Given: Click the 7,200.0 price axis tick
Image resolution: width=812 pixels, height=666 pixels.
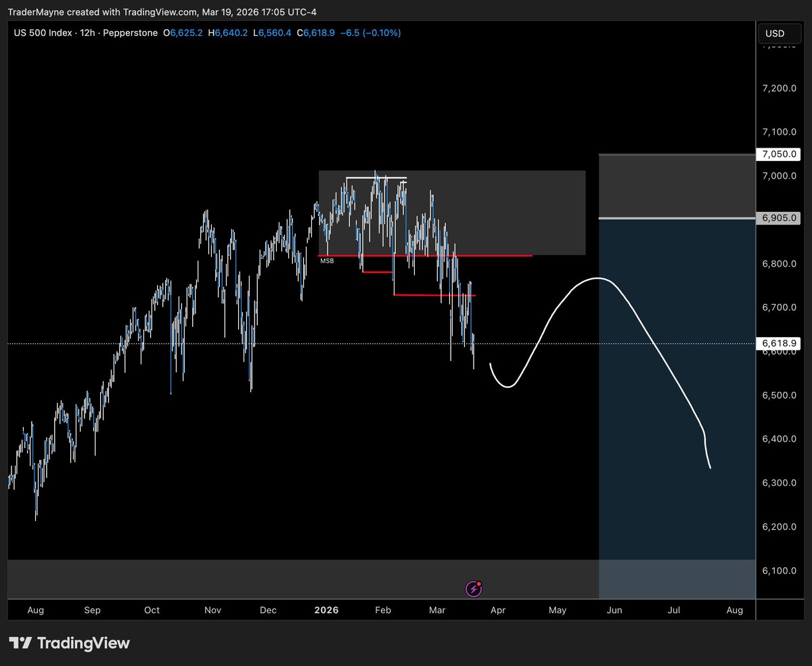Looking at the screenshot, I should (781, 88).
